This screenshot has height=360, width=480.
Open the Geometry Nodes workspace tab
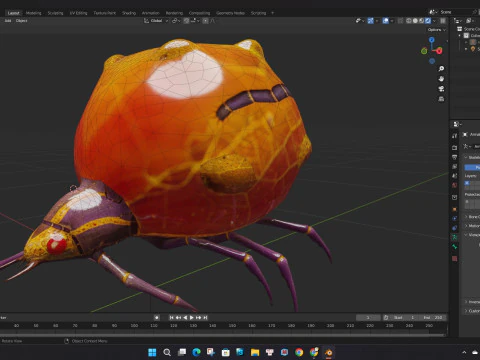pyautogui.click(x=230, y=13)
